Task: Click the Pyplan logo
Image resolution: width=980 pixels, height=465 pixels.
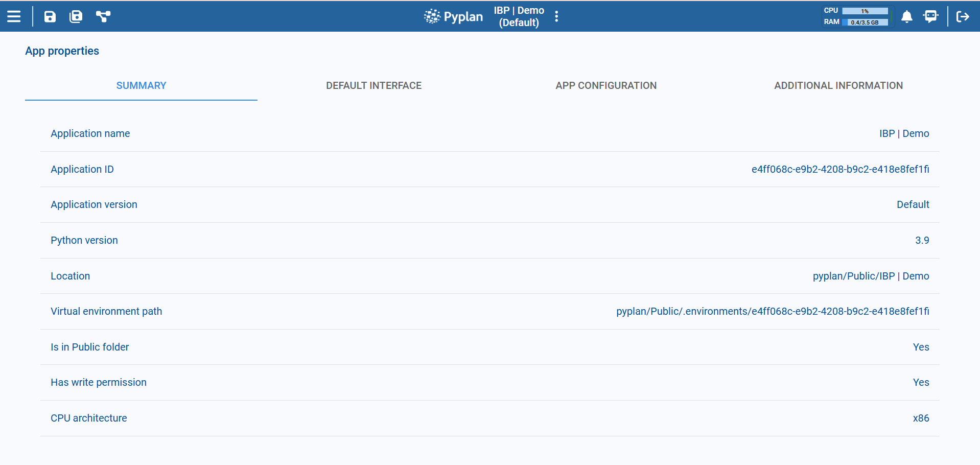Action: (x=453, y=16)
